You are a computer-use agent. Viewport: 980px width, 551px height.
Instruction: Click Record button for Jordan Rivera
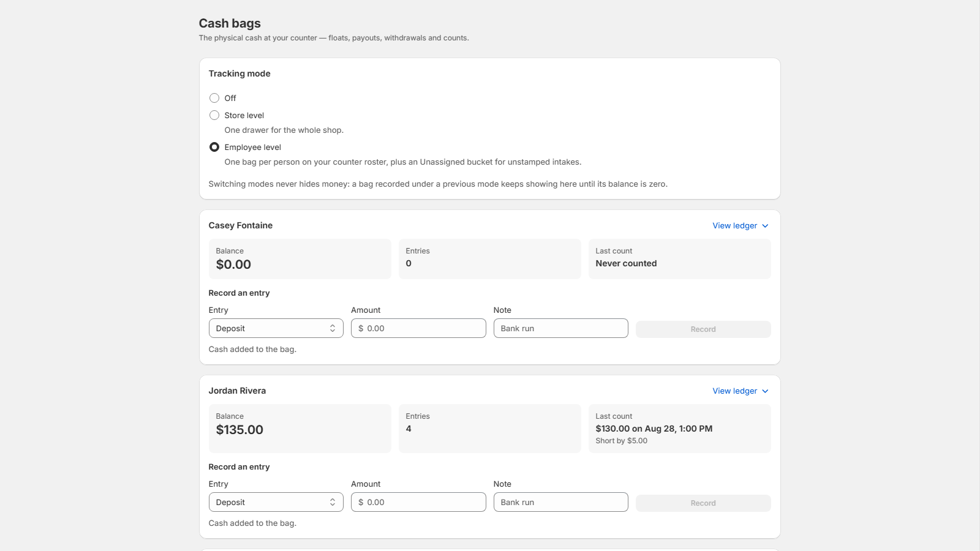point(703,503)
